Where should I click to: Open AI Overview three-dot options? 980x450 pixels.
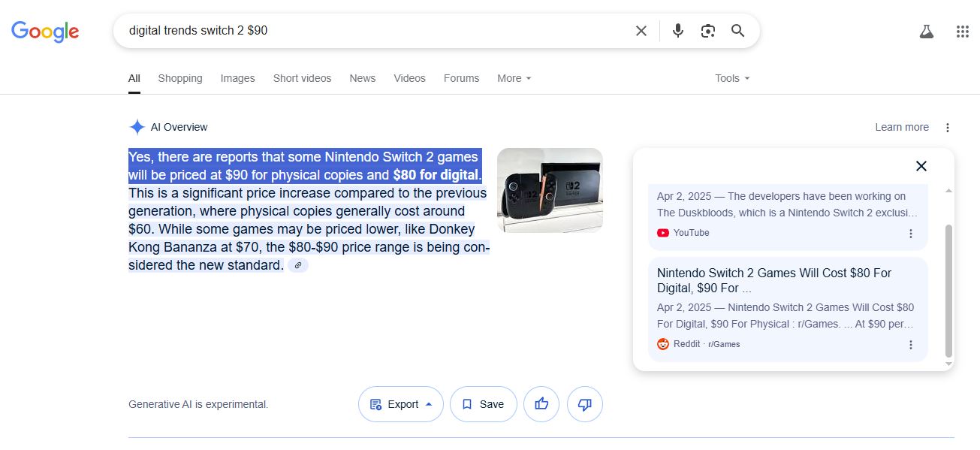coord(948,128)
